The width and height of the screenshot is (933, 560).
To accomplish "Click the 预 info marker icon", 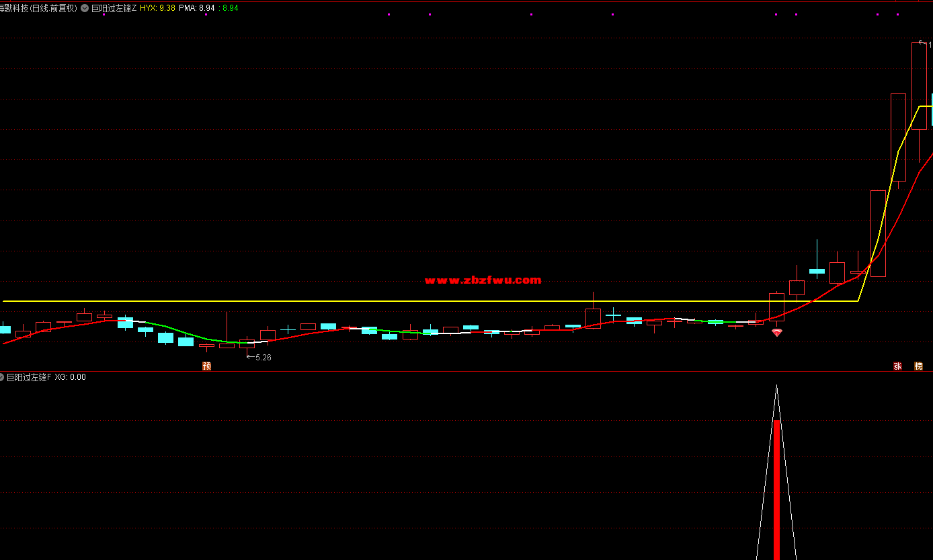I will pyautogui.click(x=206, y=366).
